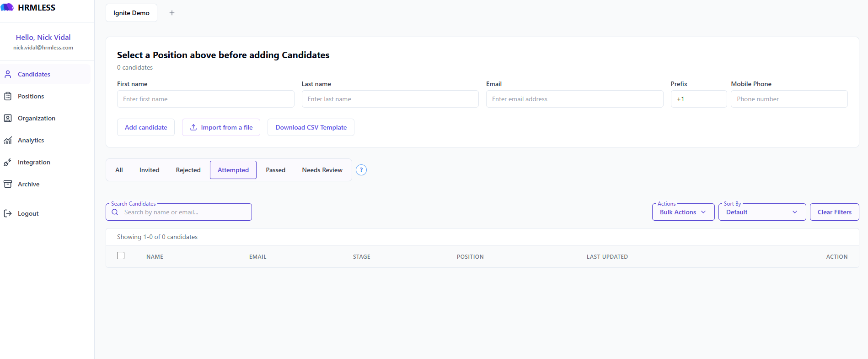Click Download CSV Template button
The width and height of the screenshot is (868, 359).
(311, 127)
